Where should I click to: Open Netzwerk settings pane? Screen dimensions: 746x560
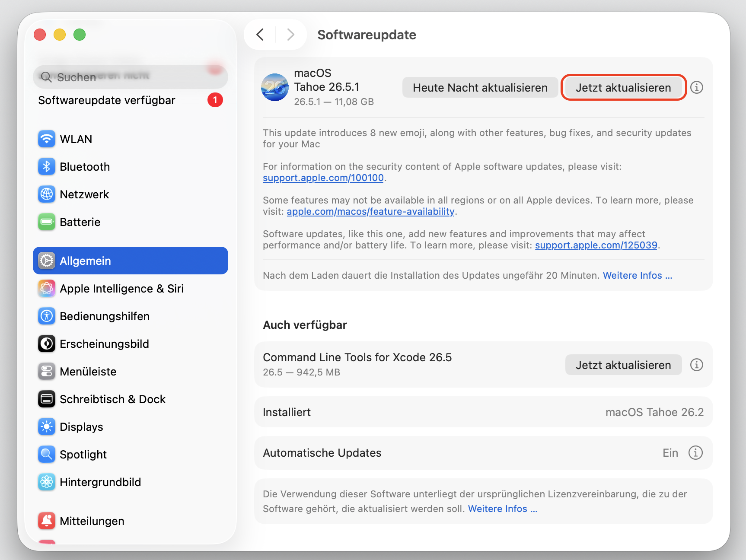click(131, 194)
